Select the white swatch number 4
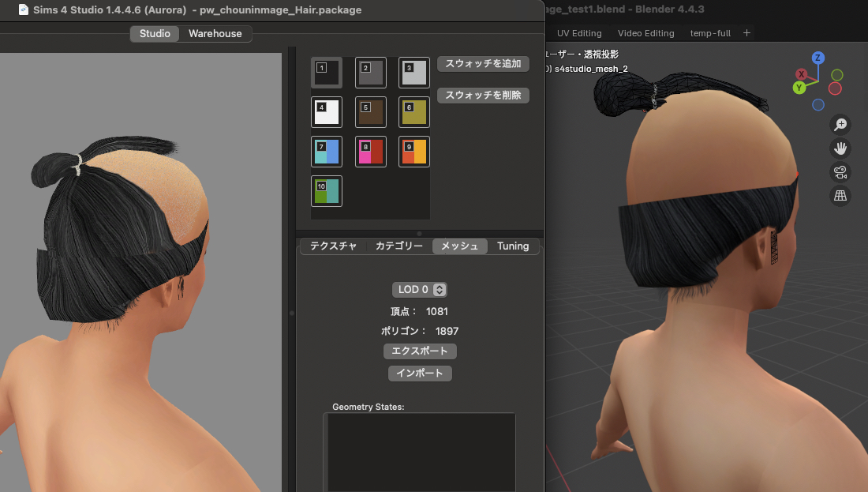 coord(327,112)
